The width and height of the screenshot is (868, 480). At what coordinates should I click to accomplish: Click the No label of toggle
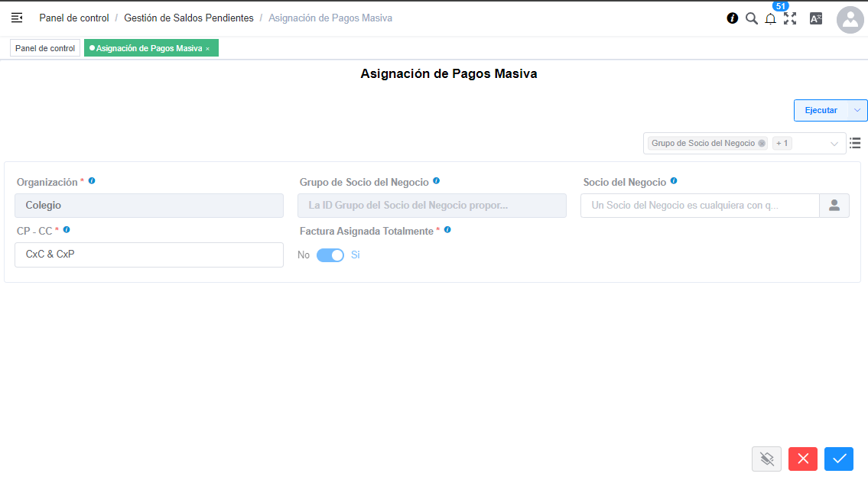pyautogui.click(x=304, y=255)
